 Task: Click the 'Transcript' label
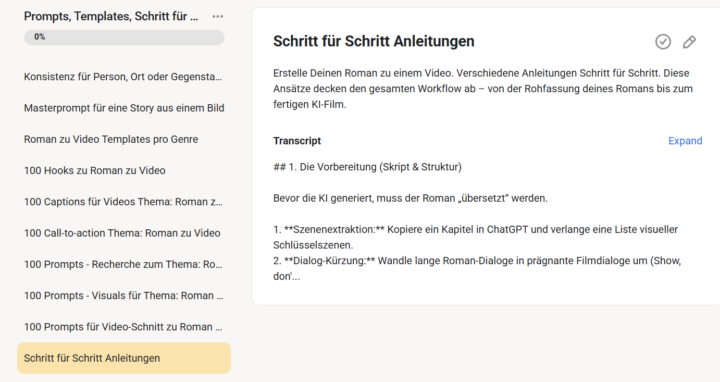[x=297, y=141]
